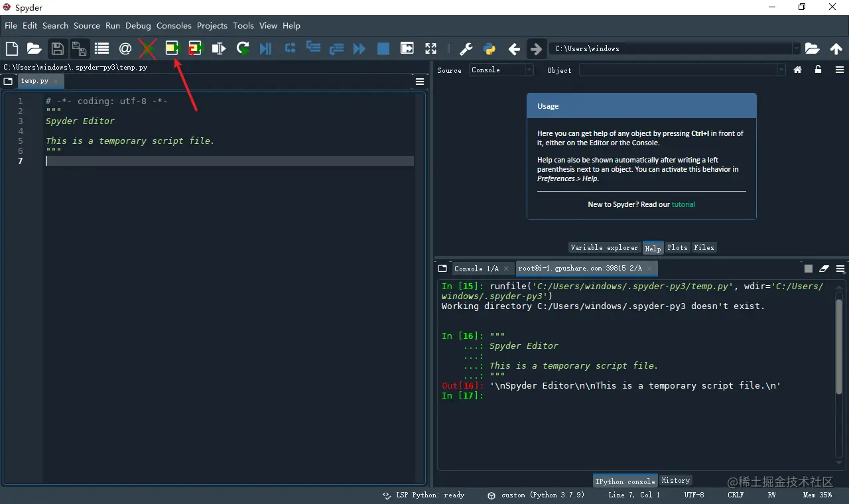Viewport: 849px width, 504px height.
Task: Toggle fullscreen mode icon
Action: [431, 48]
